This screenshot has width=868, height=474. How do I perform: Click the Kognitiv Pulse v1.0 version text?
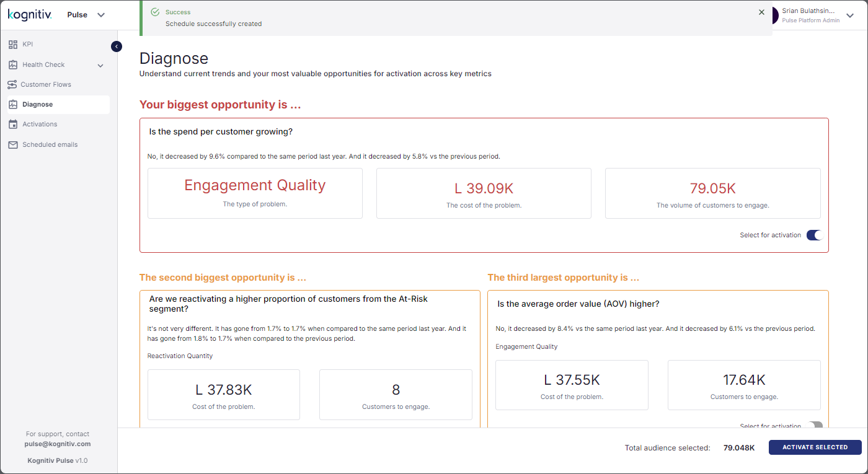(58, 460)
